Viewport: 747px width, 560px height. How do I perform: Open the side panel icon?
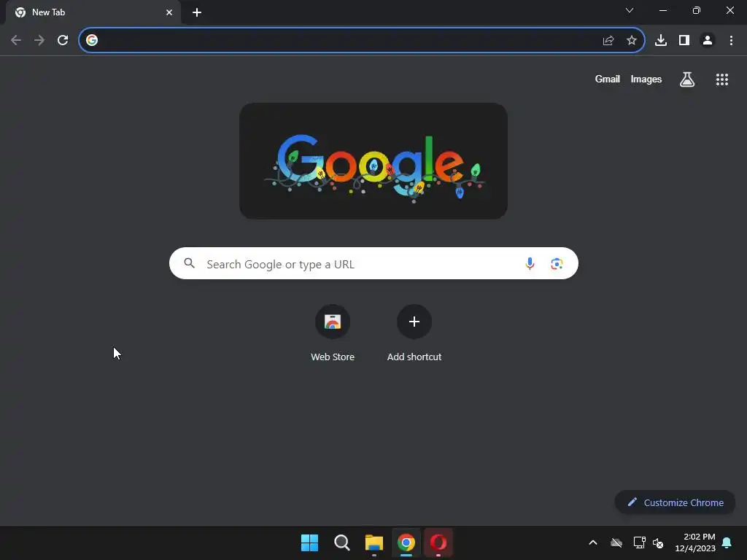(684, 41)
